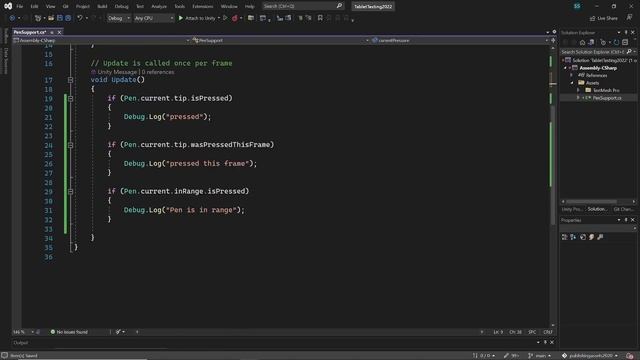Pin the PenSupport.cs tab

[x=52, y=32]
